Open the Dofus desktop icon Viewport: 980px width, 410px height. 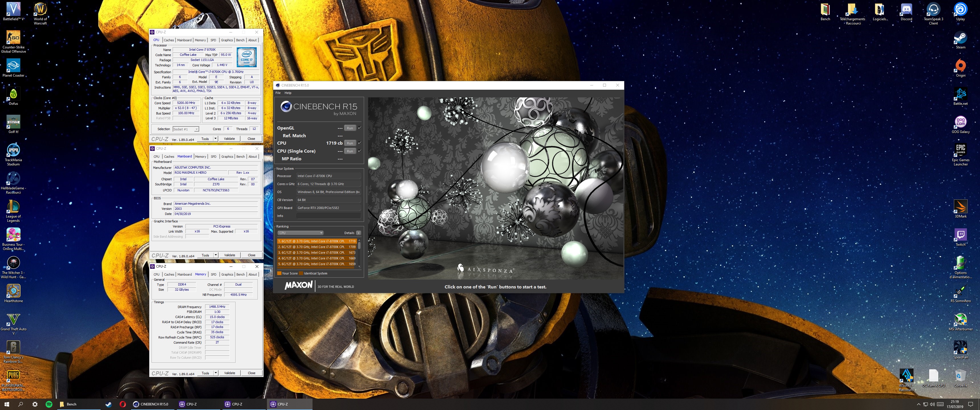[x=13, y=96]
